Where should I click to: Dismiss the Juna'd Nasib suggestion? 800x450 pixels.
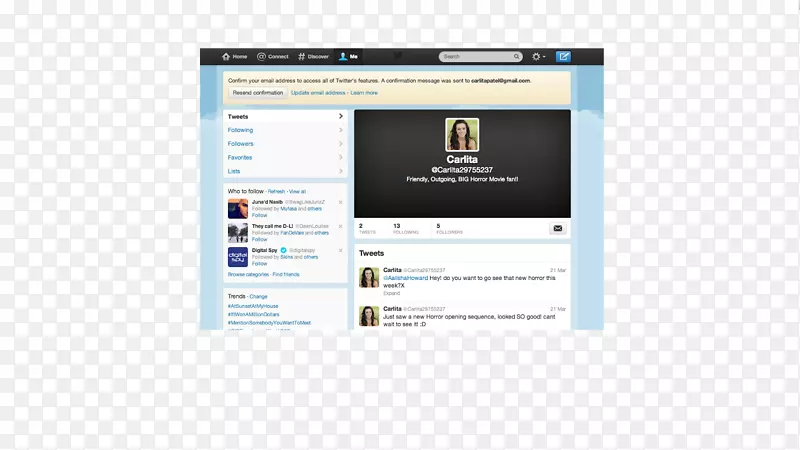click(340, 202)
